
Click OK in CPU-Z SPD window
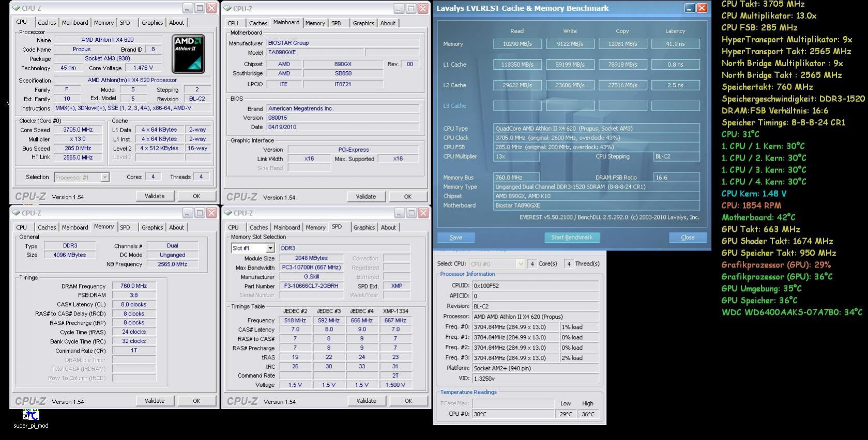[x=408, y=401]
